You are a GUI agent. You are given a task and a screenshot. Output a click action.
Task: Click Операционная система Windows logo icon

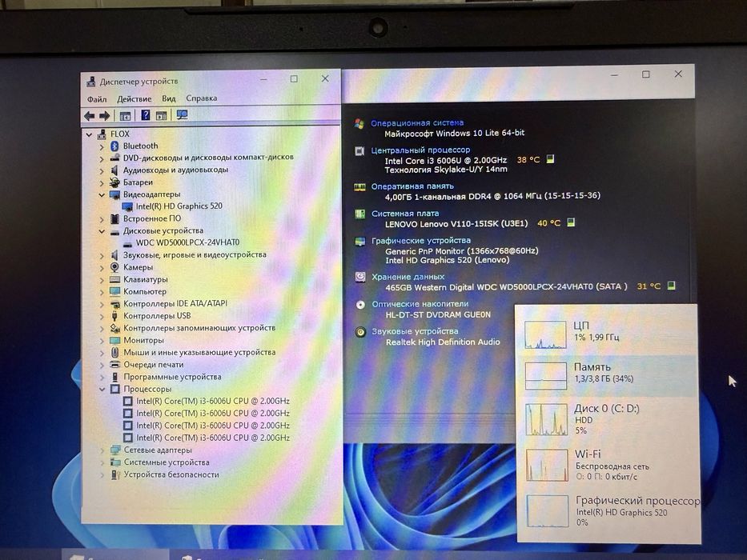[359, 124]
